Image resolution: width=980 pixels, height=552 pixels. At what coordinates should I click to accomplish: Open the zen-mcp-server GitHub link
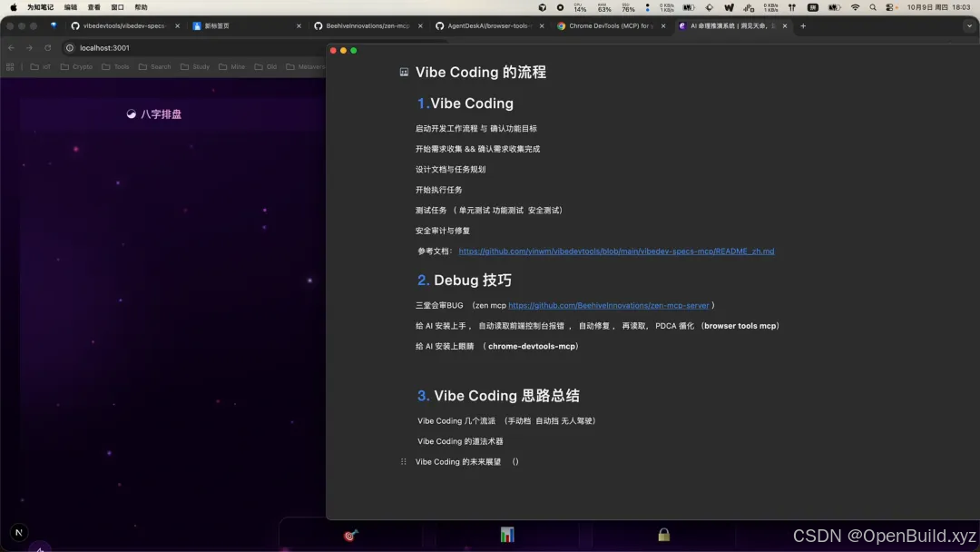pos(609,306)
